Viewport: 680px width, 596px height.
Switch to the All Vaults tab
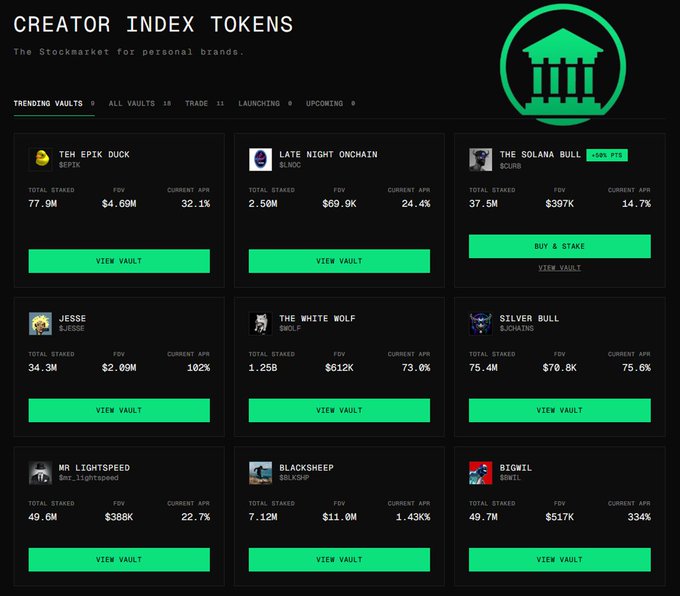(x=140, y=104)
